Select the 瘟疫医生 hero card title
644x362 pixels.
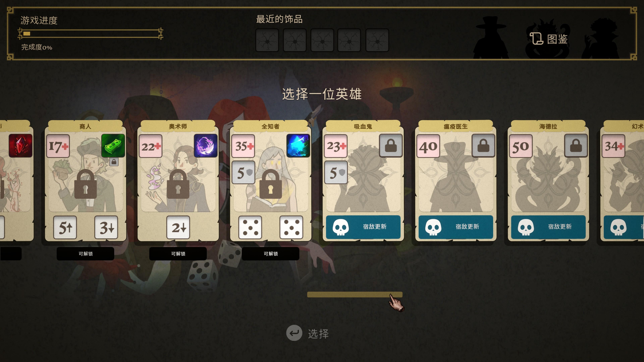coord(455,126)
